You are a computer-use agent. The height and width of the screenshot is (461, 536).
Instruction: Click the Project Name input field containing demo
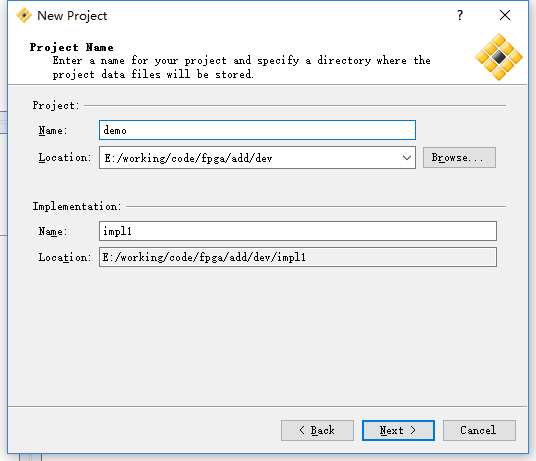(257, 130)
